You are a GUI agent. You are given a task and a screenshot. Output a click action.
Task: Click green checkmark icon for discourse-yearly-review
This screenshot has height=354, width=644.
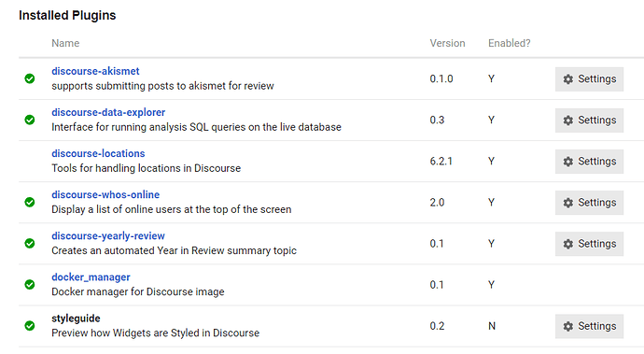point(30,243)
